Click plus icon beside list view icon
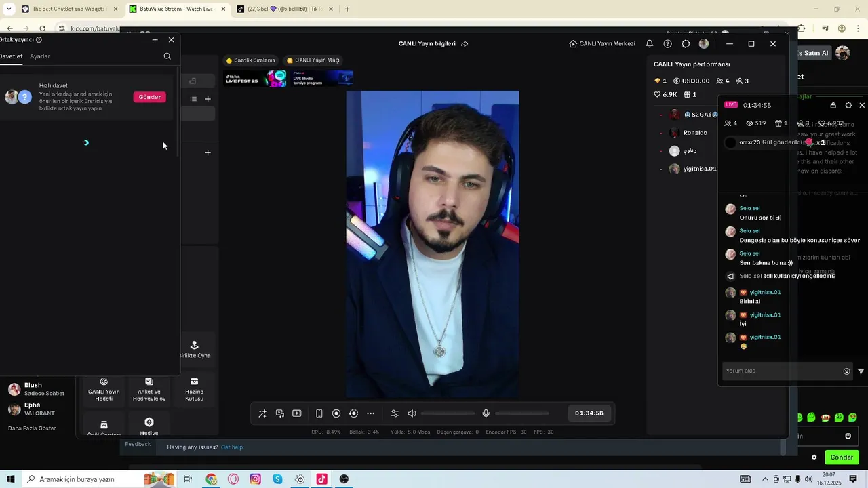Screen dimensions: 868x488 [x=208, y=99]
